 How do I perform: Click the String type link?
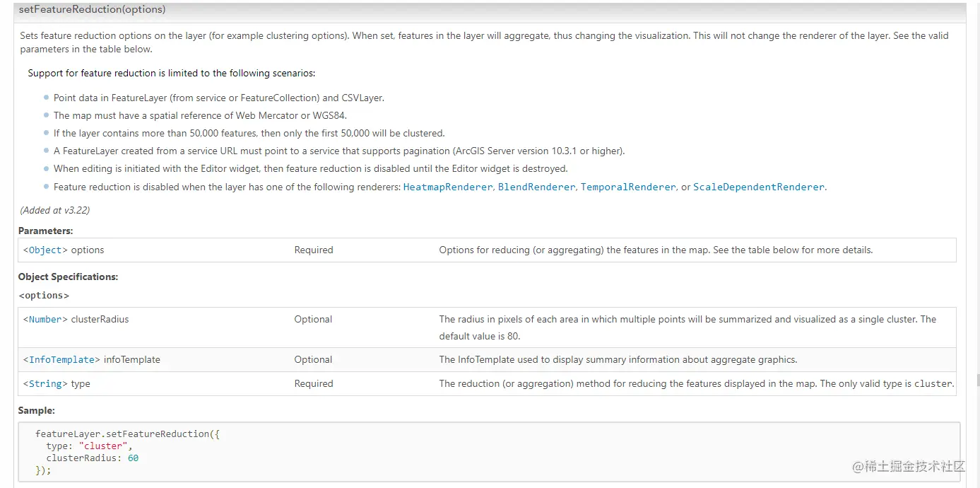(x=45, y=384)
